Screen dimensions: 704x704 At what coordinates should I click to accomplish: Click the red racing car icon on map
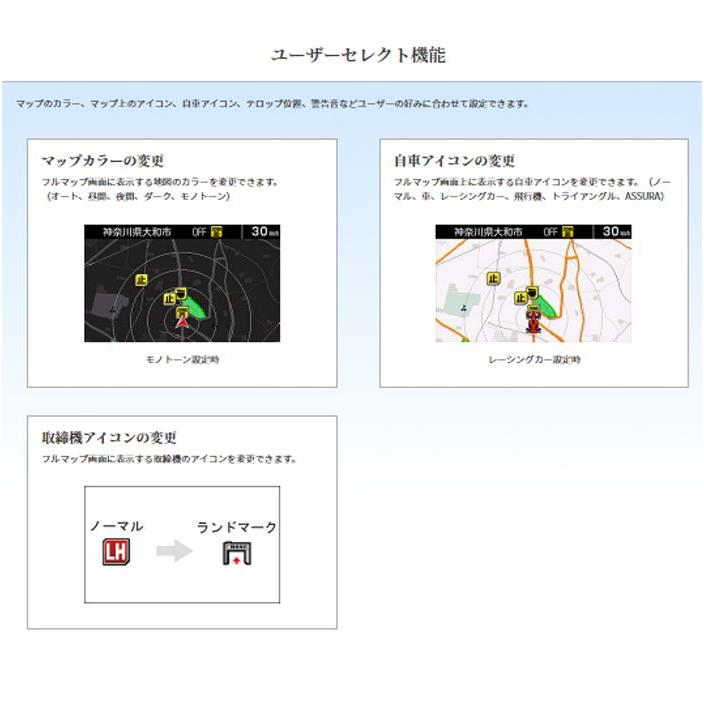(533, 322)
